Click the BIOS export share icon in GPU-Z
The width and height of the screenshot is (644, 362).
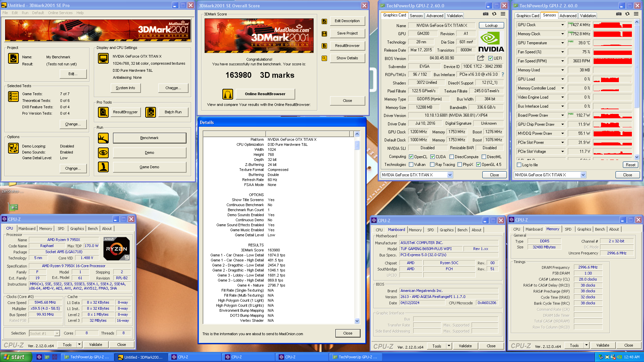pyautogui.click(x=481, y=58)
